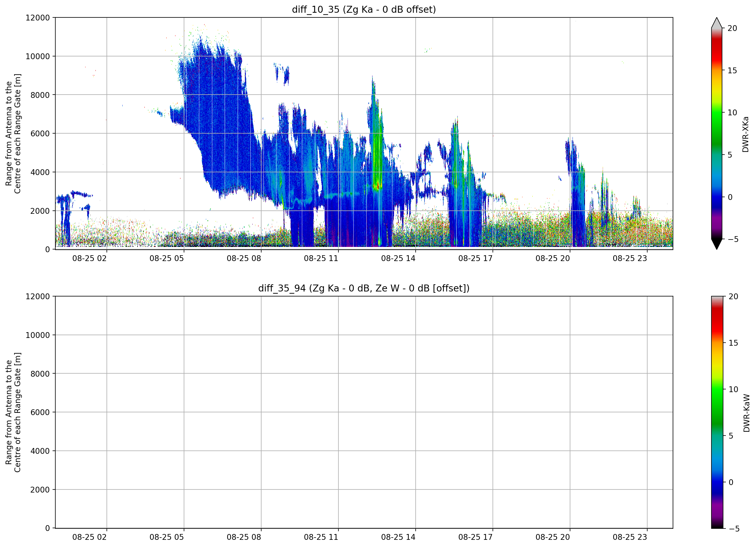Click the "2000" y-tick of the diff_35_94 plot
Viewport: 756px width, 547px height.
pyautogui.click(x=40, y=490)
